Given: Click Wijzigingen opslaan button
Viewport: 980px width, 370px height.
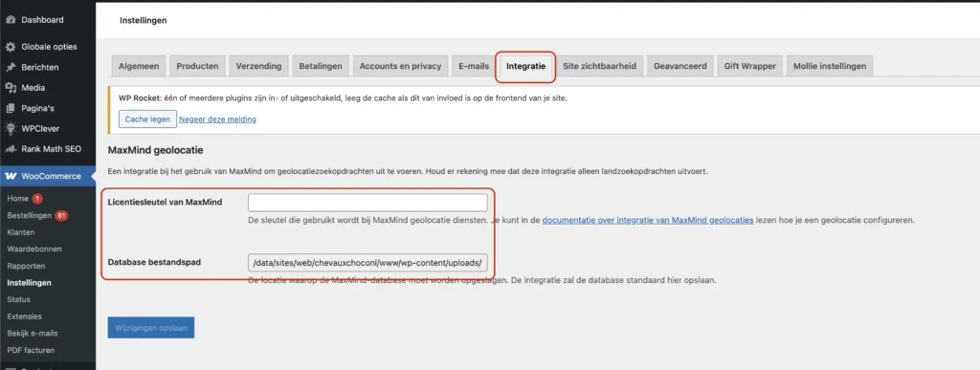Looking at the screenshot, I should pyautogui.click(x=150, y=328).
